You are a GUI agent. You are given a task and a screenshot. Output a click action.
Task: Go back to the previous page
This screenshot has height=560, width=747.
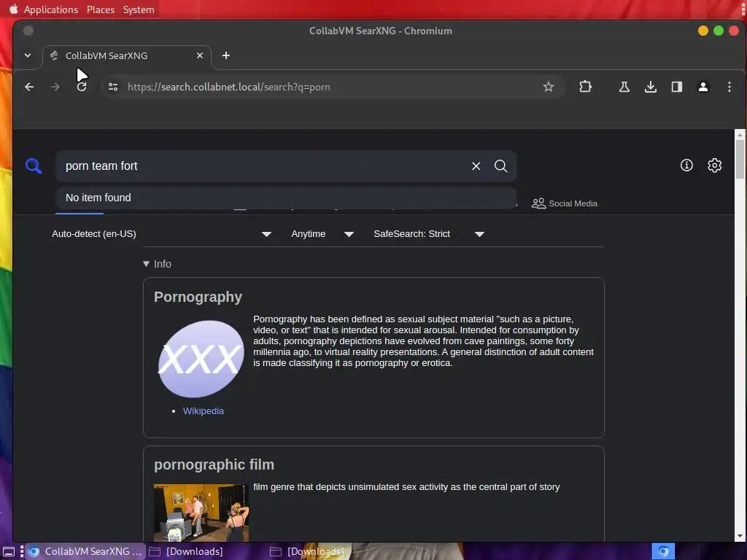29,87
